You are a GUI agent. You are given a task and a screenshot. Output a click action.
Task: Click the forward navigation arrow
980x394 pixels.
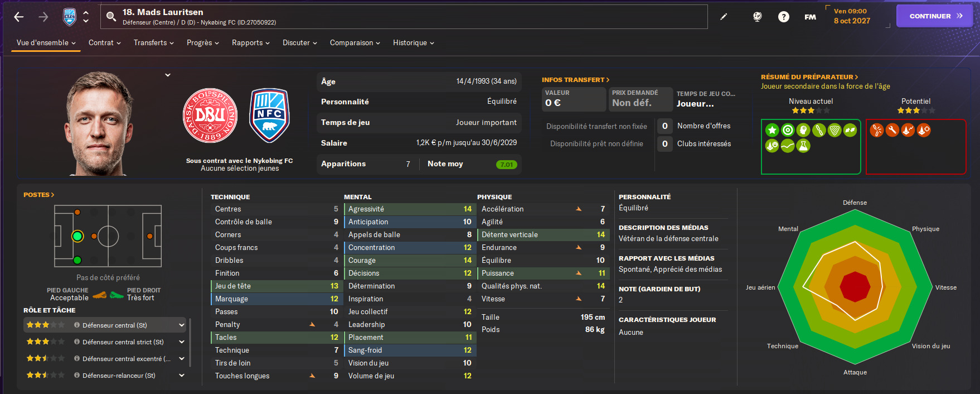[43, 17]
